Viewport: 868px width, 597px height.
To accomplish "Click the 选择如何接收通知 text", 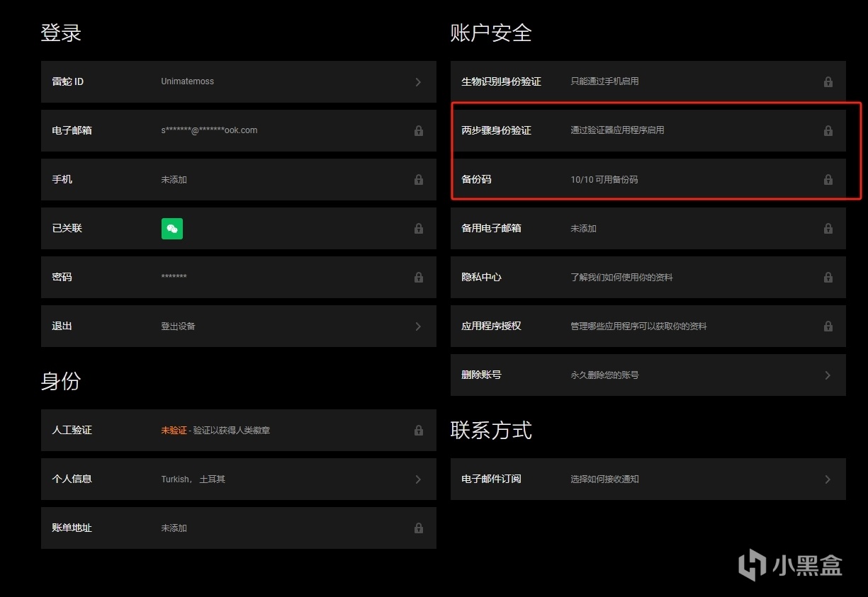I will click(x=604, y=479).
